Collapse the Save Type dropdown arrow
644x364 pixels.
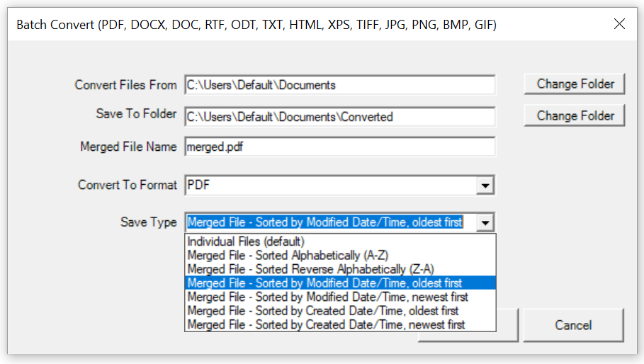pos(485,222)
